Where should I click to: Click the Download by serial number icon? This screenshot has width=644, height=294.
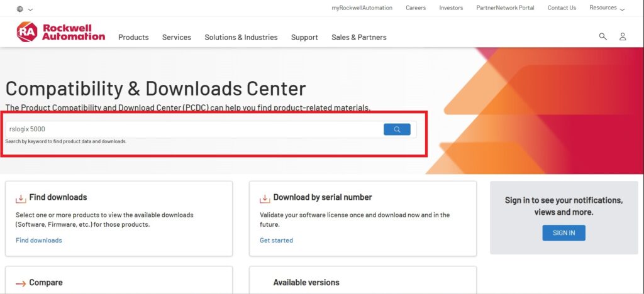point(265,198)
